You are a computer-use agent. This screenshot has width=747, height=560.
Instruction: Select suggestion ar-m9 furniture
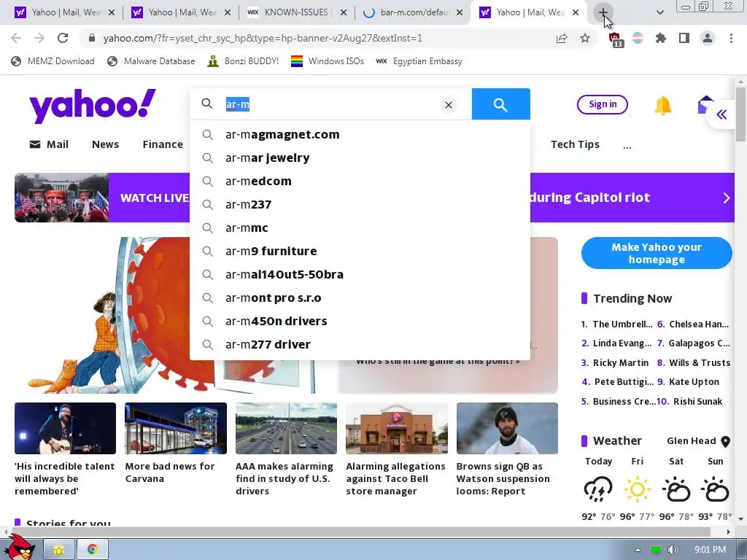[x=360, y=251]
